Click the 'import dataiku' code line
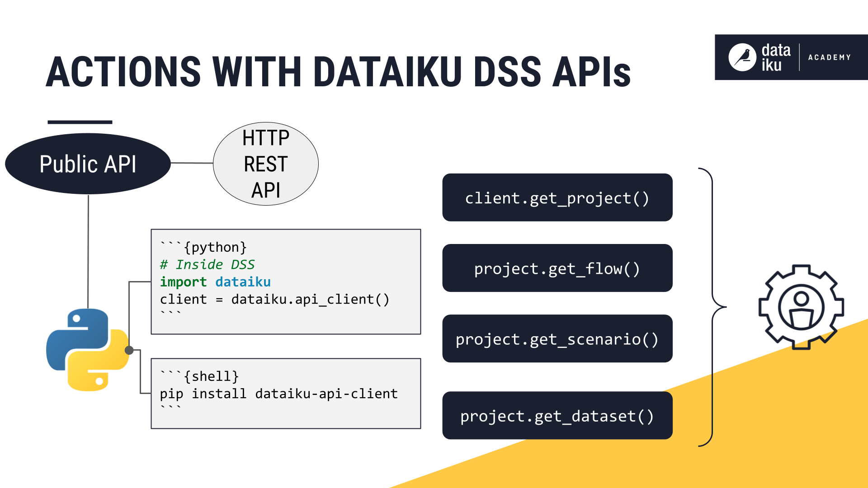The width and height of the screenshot is (868, 488). click(x=215, y=282)
